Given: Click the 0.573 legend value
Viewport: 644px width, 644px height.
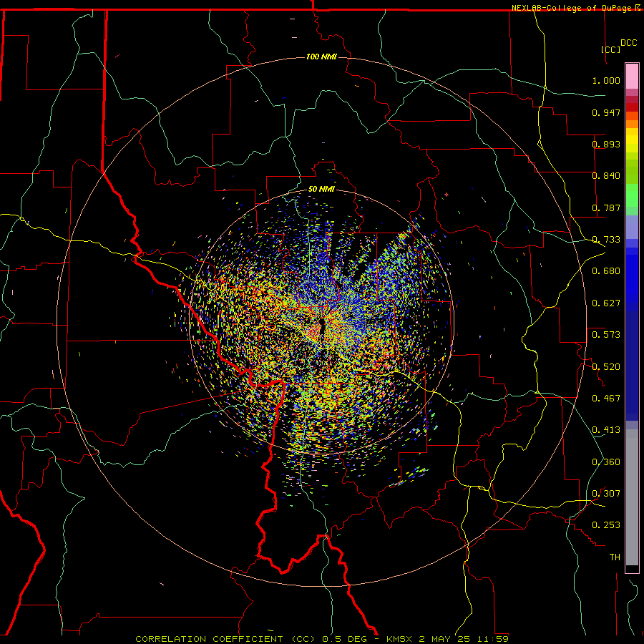Looking at the screenshot, I should click(x=606, y=335).
